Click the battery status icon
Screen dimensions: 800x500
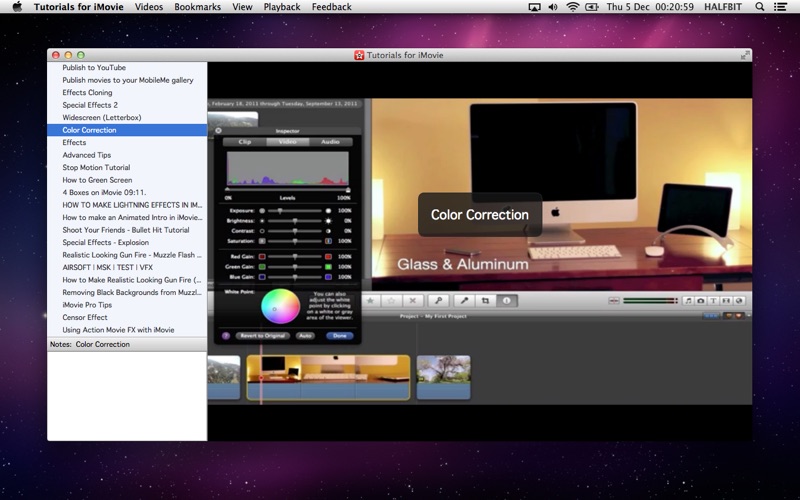(592, 7)
